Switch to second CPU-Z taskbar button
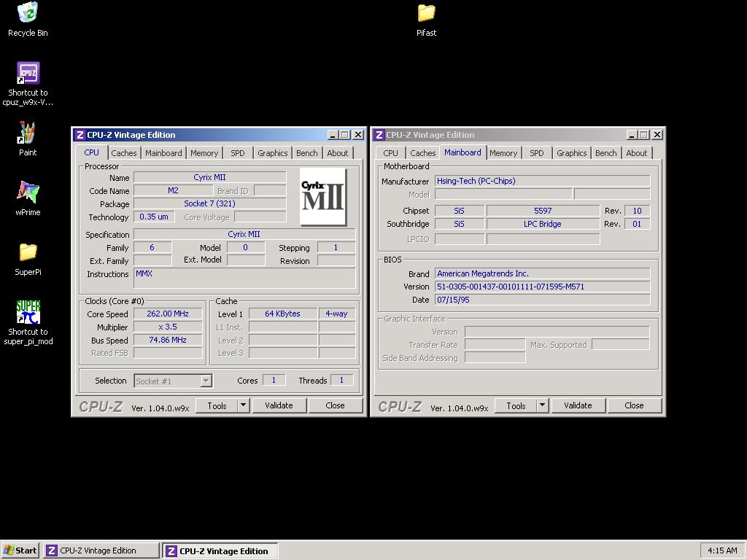Image resolution: width=747 pixels, height=560 pixels. 220,551
